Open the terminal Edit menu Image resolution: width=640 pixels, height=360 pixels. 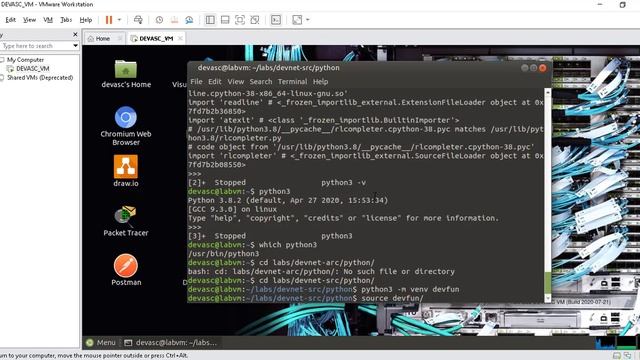click(215, 82)
